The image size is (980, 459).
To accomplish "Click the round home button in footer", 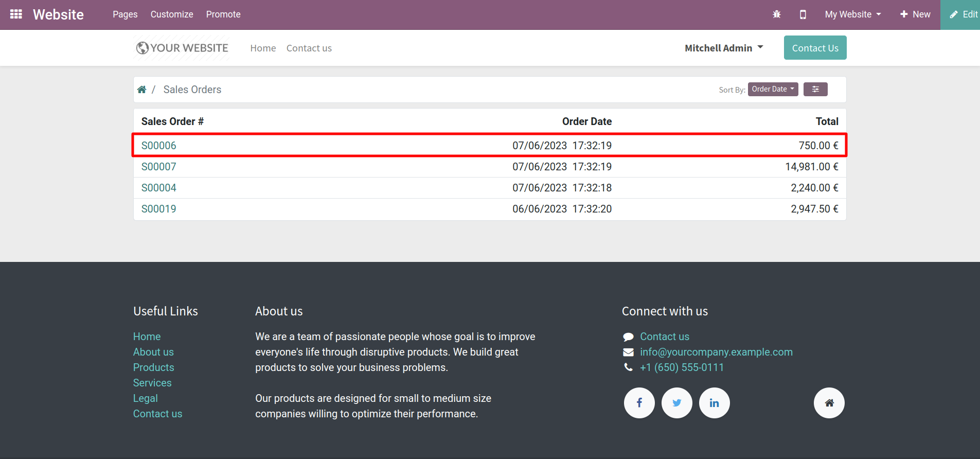I will [829, 403].
